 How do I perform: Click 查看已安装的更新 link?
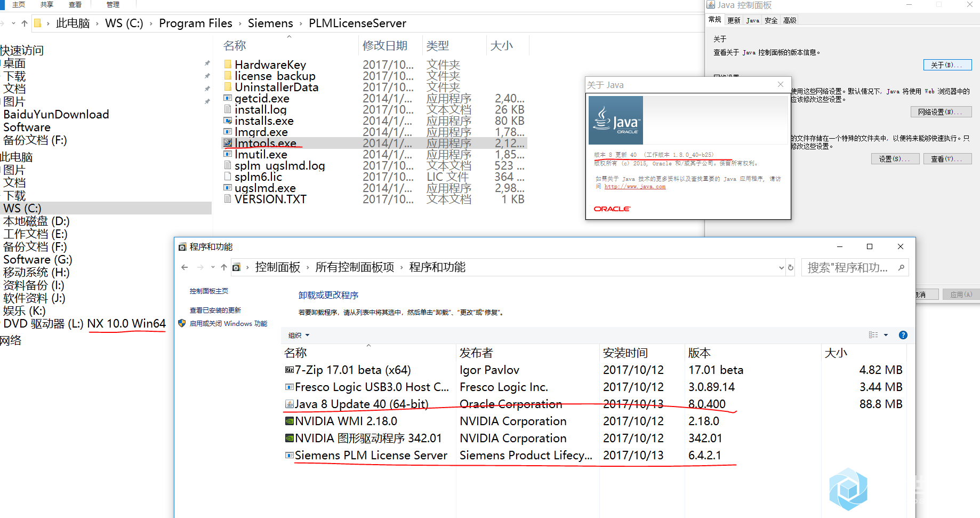(x=215, y=310)
